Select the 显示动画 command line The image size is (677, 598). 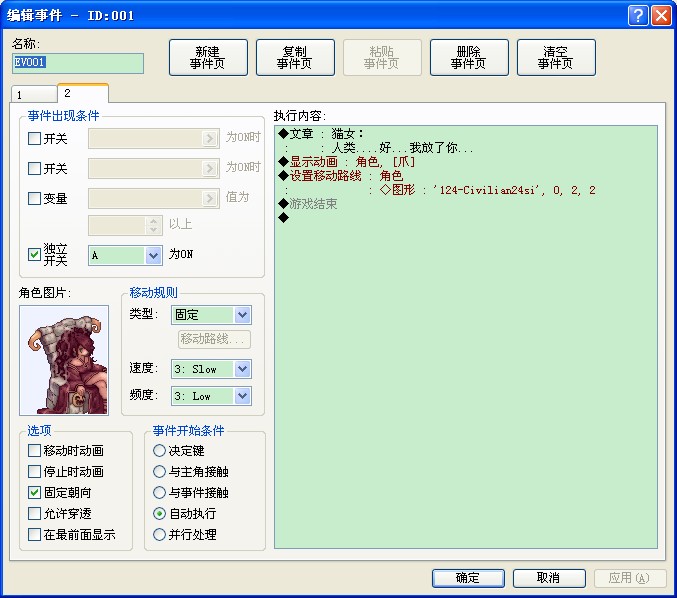(347, 162)
